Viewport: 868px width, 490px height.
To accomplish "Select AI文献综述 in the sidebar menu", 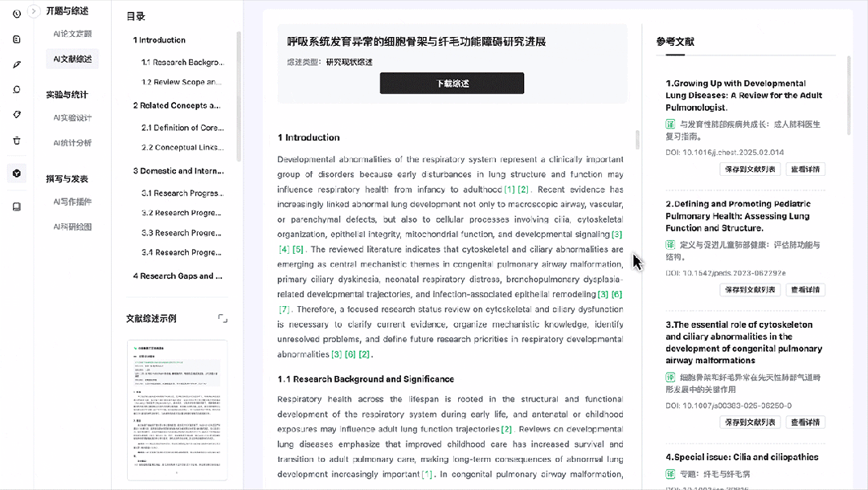I will pos(72,59).
